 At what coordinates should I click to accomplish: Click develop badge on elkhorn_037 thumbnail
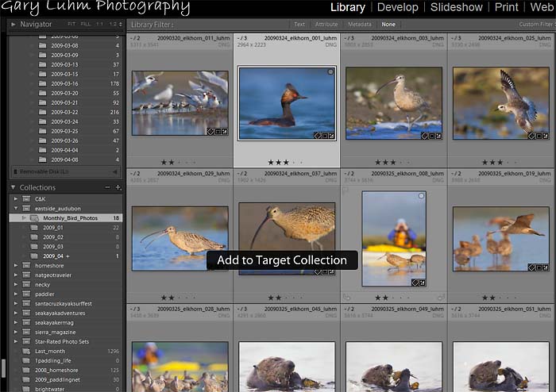point(331,272)
